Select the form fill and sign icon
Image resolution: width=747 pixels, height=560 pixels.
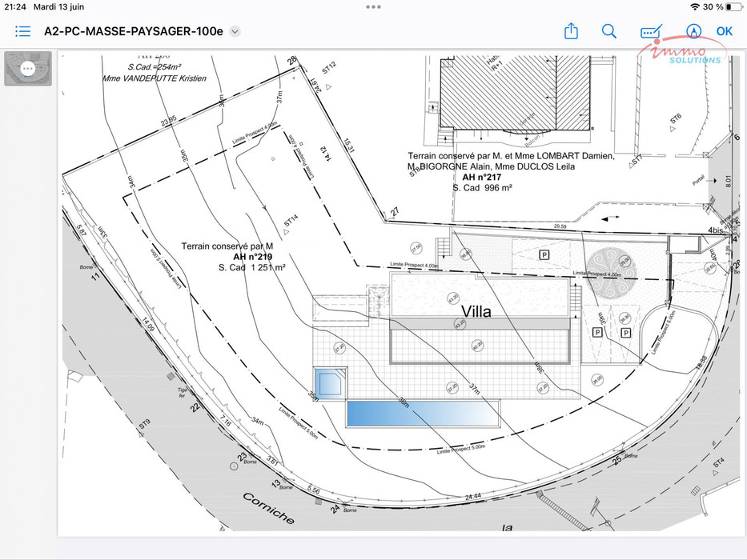click(651, 31)
